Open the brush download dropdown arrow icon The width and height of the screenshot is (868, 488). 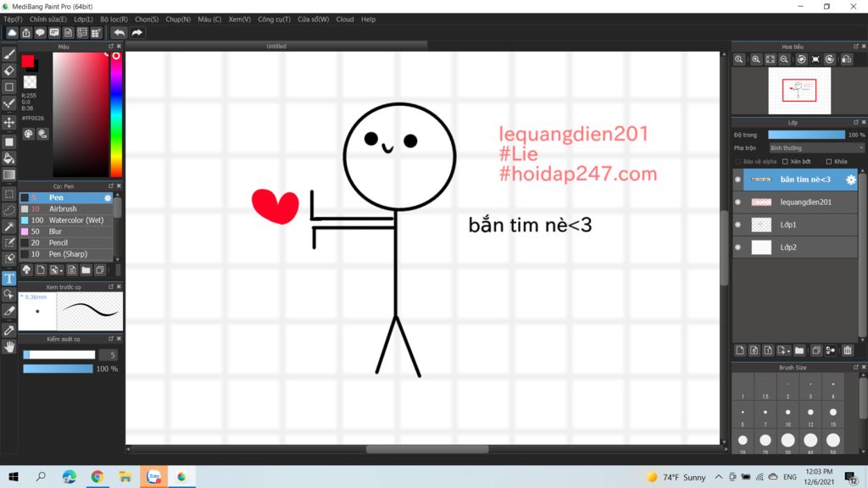(x=56, y=270)
